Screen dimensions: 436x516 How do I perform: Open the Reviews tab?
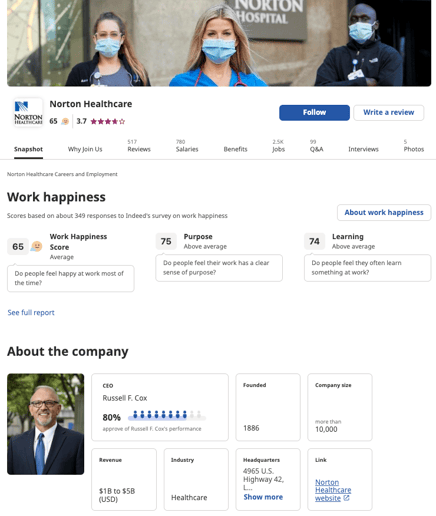tap(139, 146)
